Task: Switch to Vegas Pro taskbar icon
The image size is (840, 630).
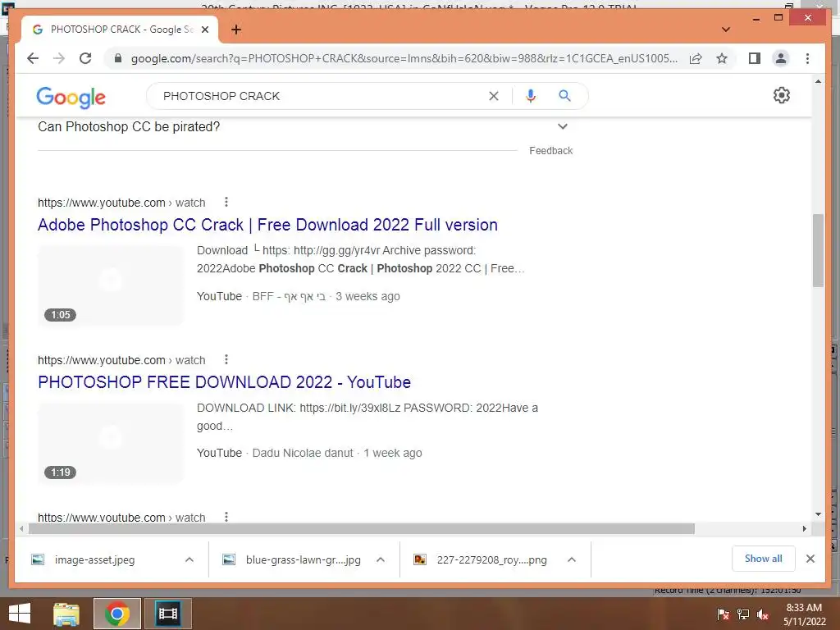Action: coord(167,614)
